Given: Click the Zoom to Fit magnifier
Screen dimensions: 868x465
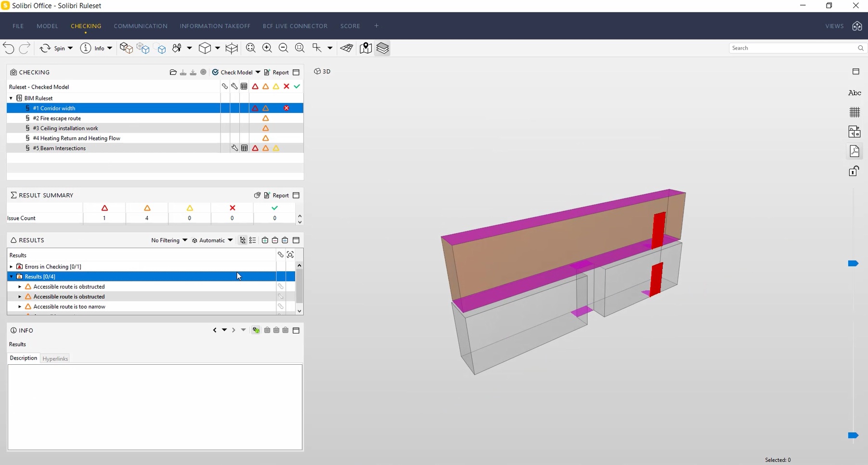Looking at the screenshot, I should pos(251,48).
